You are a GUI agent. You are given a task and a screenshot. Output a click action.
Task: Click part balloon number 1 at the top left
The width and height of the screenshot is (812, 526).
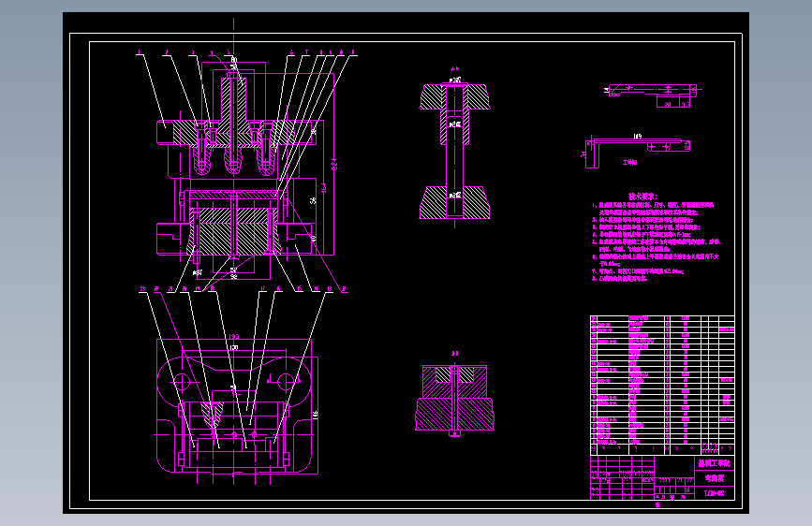140,52
